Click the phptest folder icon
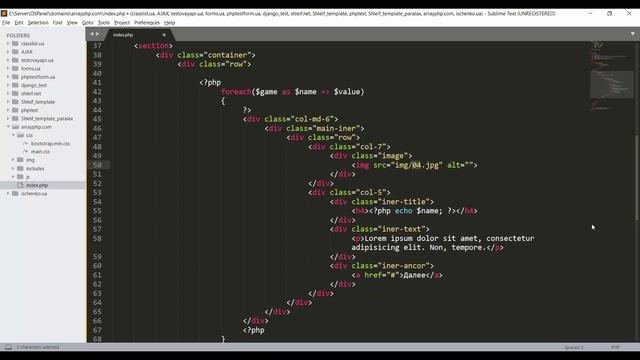This screenshot has height=360, width=640. click(15, 110)
